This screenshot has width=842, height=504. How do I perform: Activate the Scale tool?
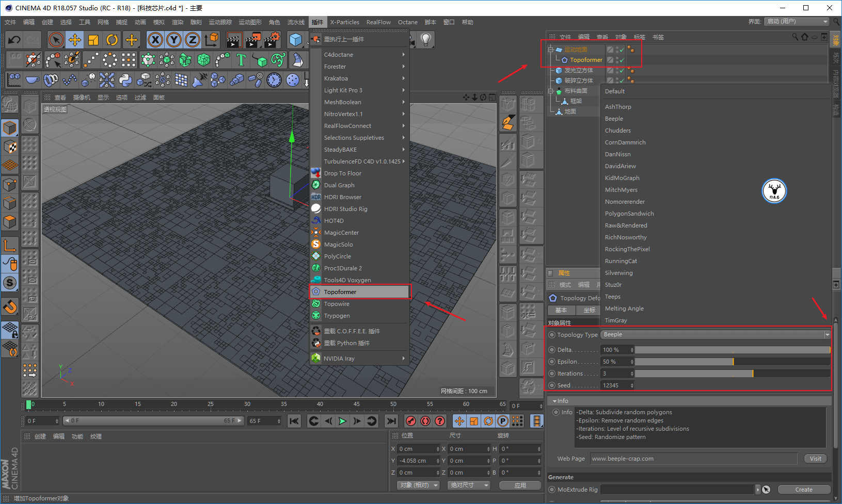click(93, 40)
